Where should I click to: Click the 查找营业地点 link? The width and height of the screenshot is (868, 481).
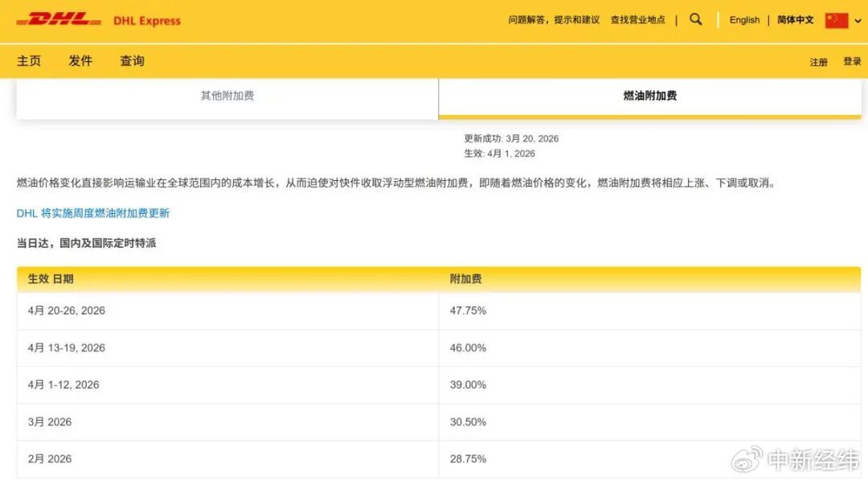click(x=637, y=20)
